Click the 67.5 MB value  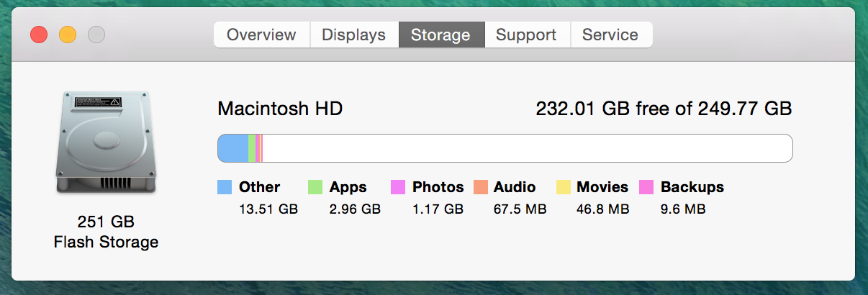pos(520,209)
